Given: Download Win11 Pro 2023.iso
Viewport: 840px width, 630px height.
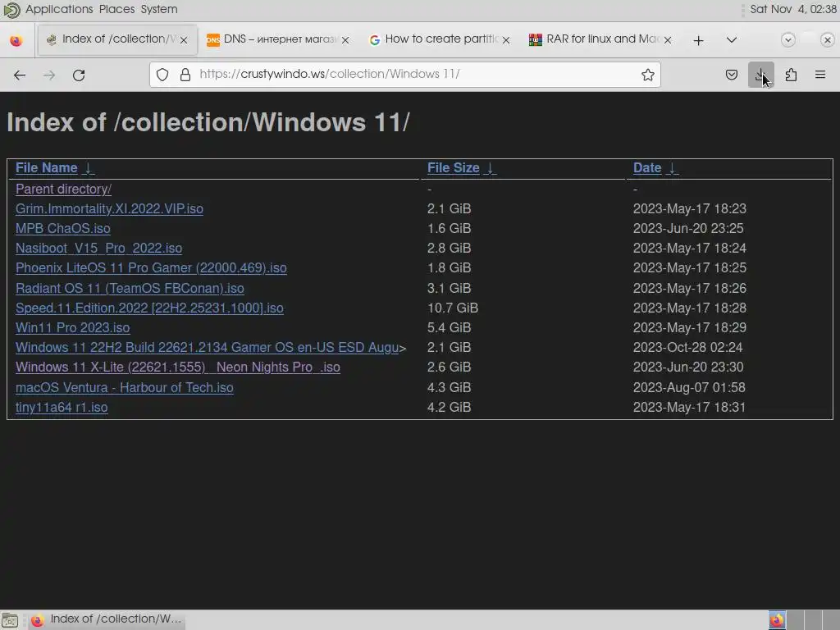Looking at the screenshot, I should pos(73,328).
